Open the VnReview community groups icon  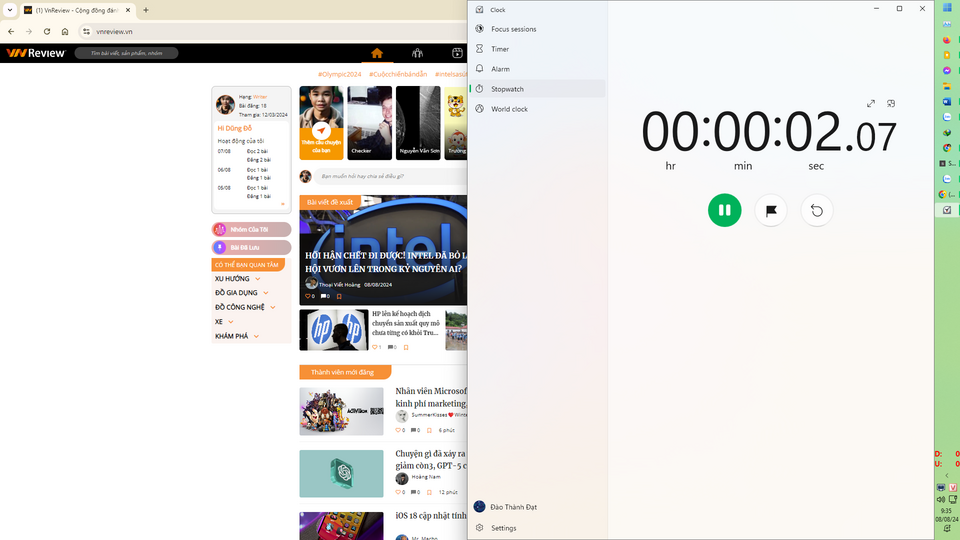(x=417, y=53)
